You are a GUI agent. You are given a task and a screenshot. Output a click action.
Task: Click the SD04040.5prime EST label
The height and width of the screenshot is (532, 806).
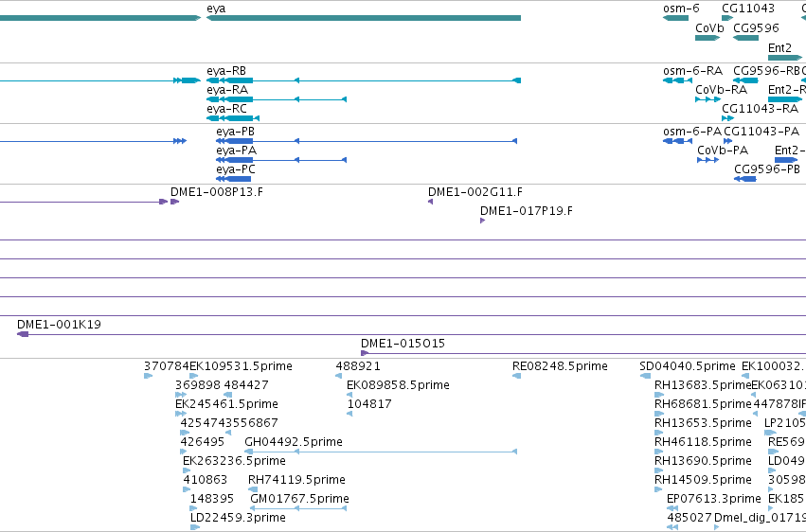point(688,366)
